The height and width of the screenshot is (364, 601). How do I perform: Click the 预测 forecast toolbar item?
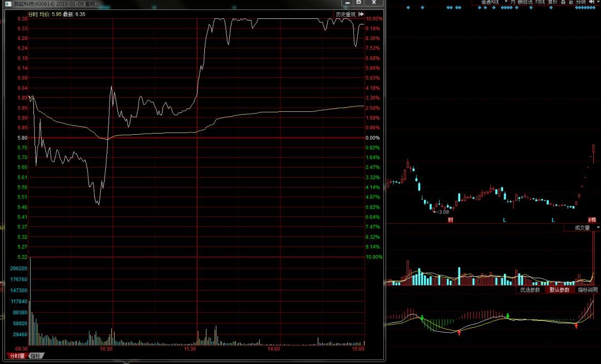581,2
